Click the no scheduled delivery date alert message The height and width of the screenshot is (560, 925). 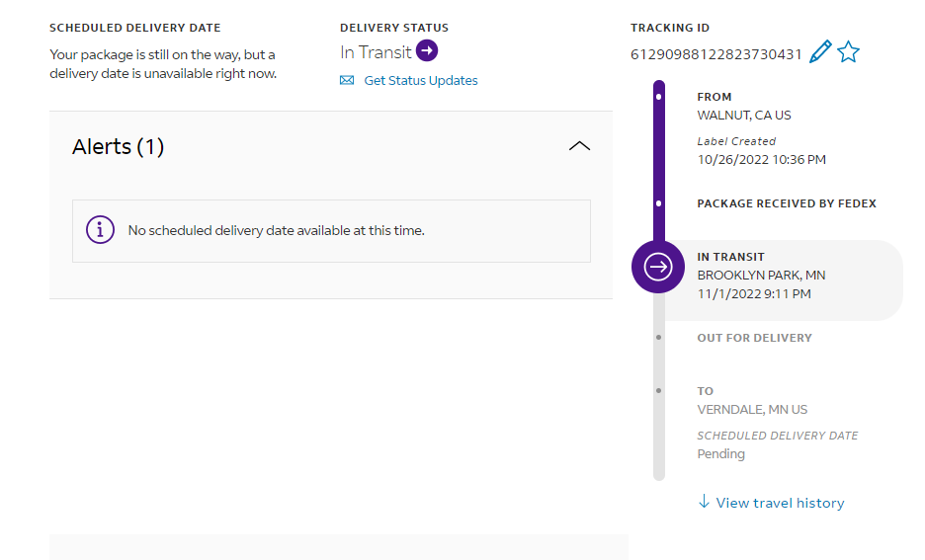pos(276,230)
